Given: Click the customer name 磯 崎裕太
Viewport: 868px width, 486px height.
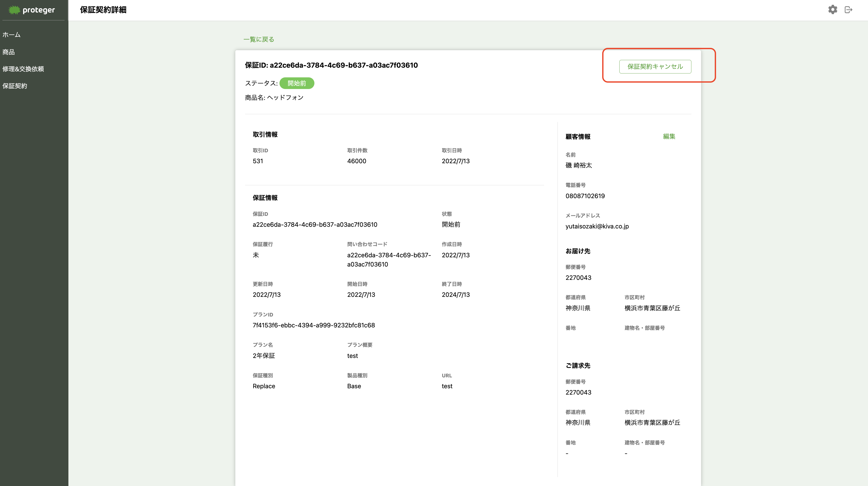Looking at the screenshot, I should pos(579,165).
